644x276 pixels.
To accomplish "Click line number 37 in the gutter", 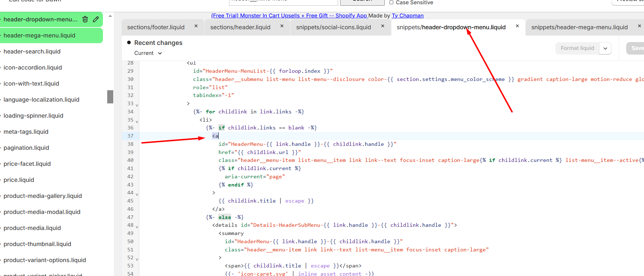I will pos(130,136).
